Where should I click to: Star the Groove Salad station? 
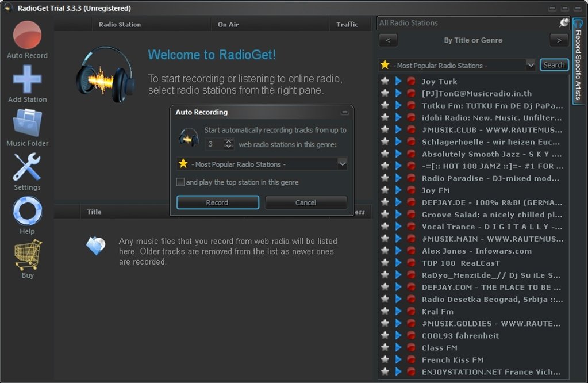[385, 214]
